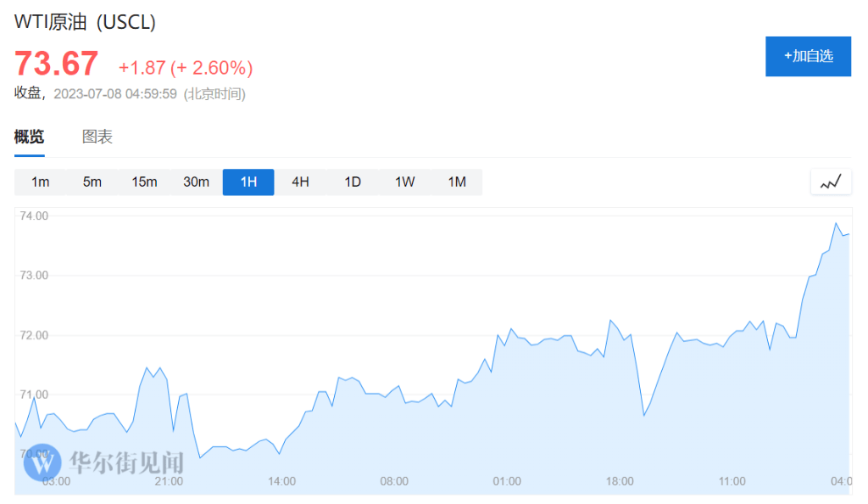Viewport: 868px width, 504px height.
Task: Select the active 1H interval
Action: [x=248, y=182]
